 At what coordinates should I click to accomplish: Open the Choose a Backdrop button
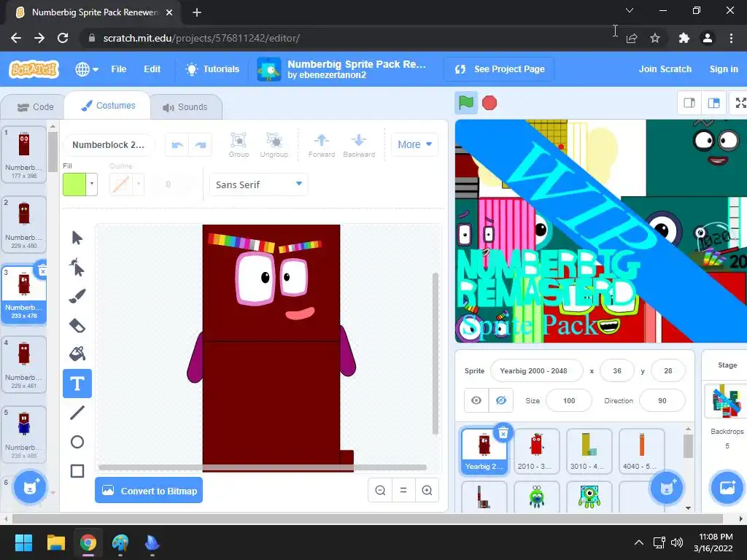click(x=727, y=487)
